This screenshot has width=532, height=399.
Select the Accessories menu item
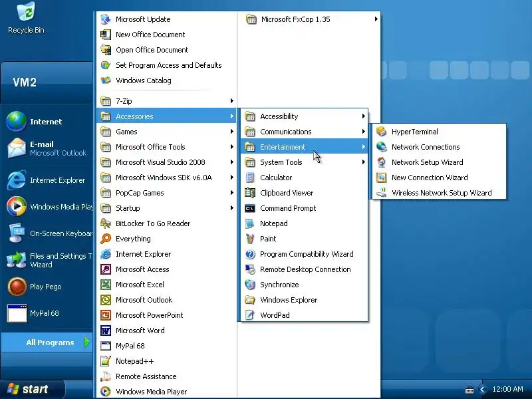pyautogui.click(x=166, y=116)
